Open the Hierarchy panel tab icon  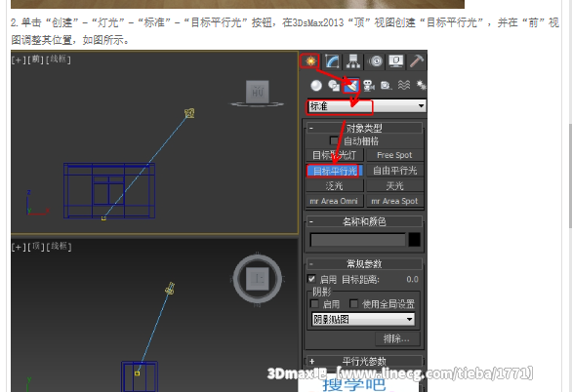352,61
